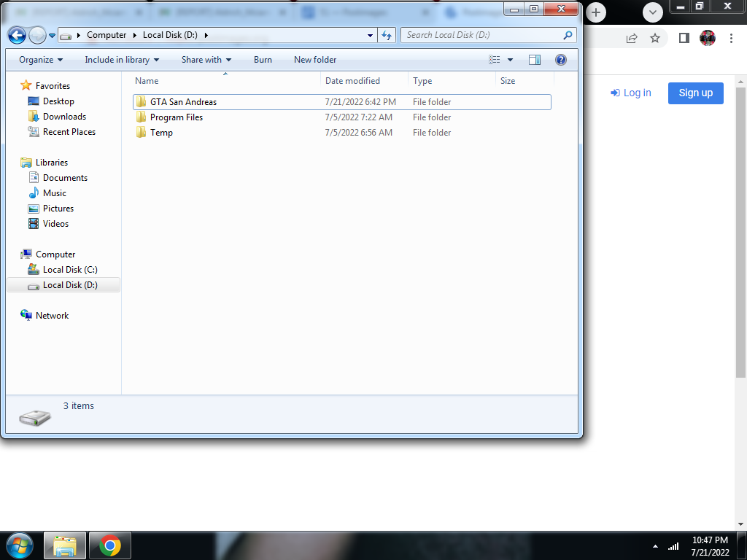Viewport: 747px width, 560px height.
Task: Click the 7/21/2022 6:42 PM date cell
Action: pos(360,102)
